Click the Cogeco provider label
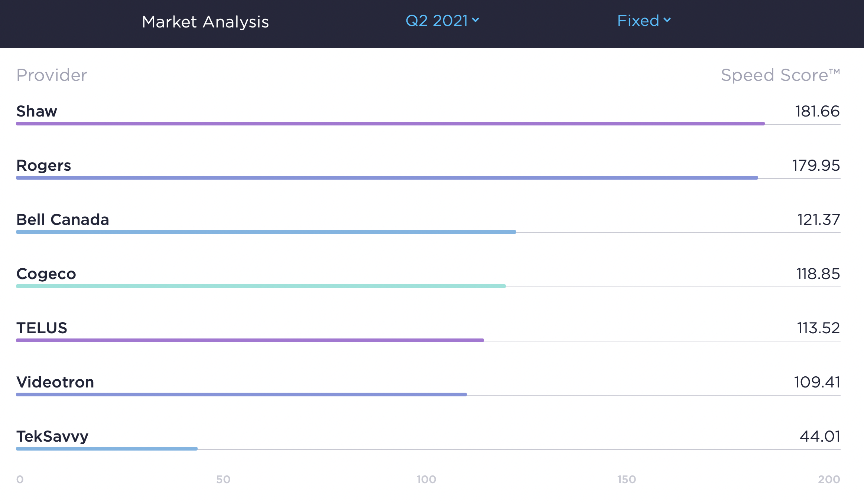This screenshot has width=864, height=504. (x=46, y=274)
